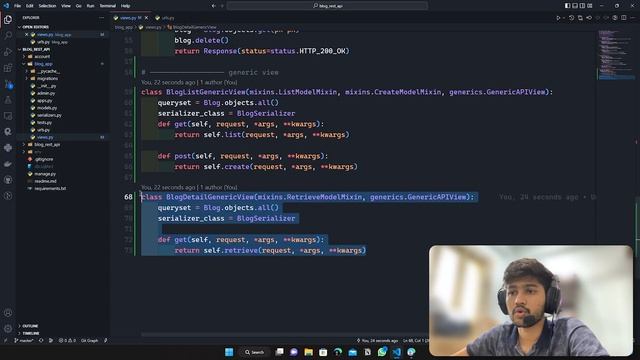Select urls.py under Open Editors
This screenshot has width=640, height=360.
click(x=43, y=42)
